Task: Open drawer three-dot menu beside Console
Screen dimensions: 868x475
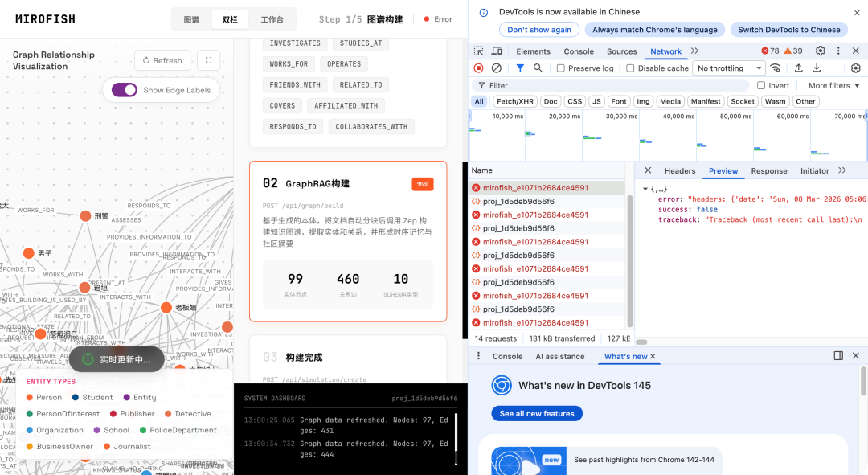Action: (479, 356)
